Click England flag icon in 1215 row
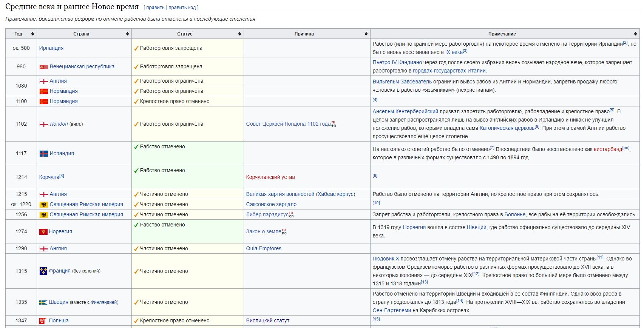Viewport: 644px width, 328px height. (x=44, y=194)
